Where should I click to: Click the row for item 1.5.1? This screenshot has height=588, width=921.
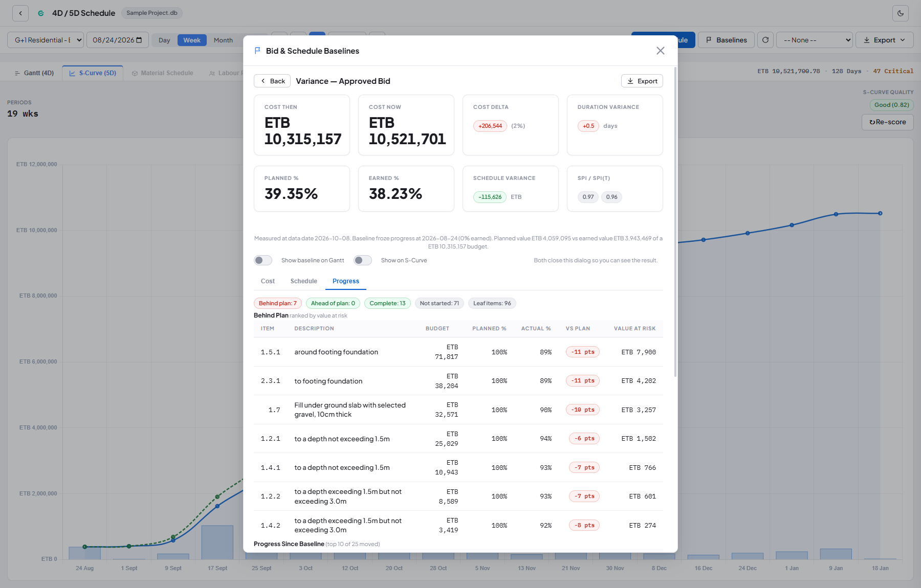[x=458, y=352]
